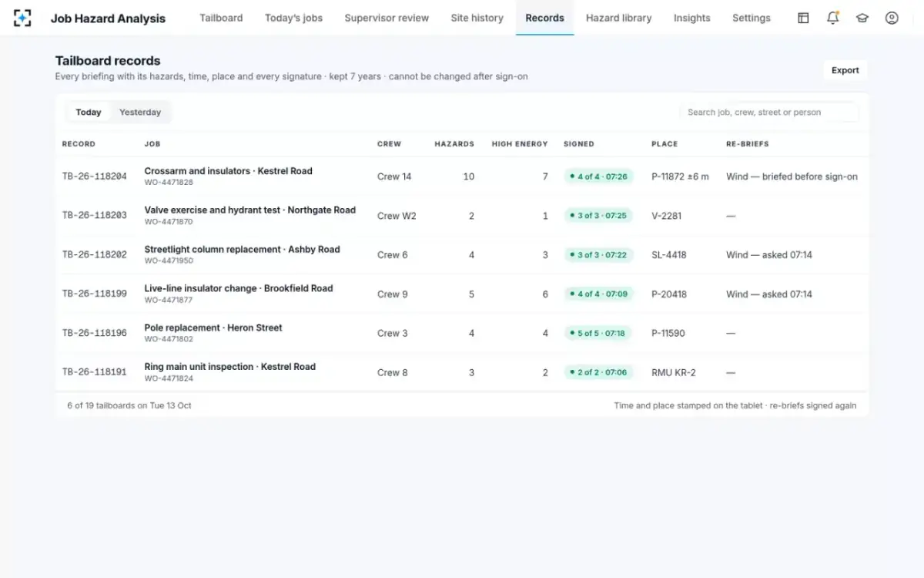Image resolution: width=924 pixels, height=578 pixels.
Task: Select the Supervisor review tab
Action: pos(387,18)
